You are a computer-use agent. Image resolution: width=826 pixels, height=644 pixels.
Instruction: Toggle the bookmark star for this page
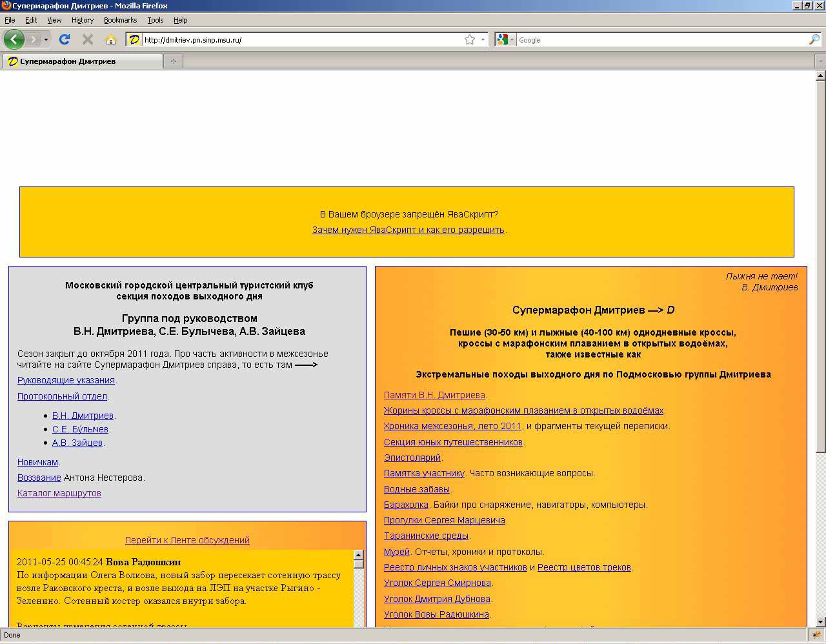(469, 39)
